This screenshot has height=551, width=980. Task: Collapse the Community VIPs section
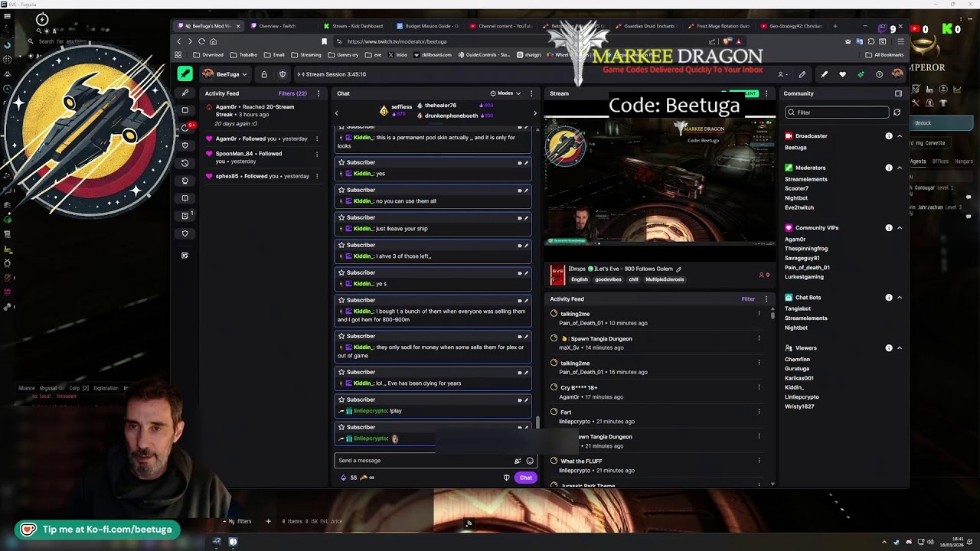(900, 228)
